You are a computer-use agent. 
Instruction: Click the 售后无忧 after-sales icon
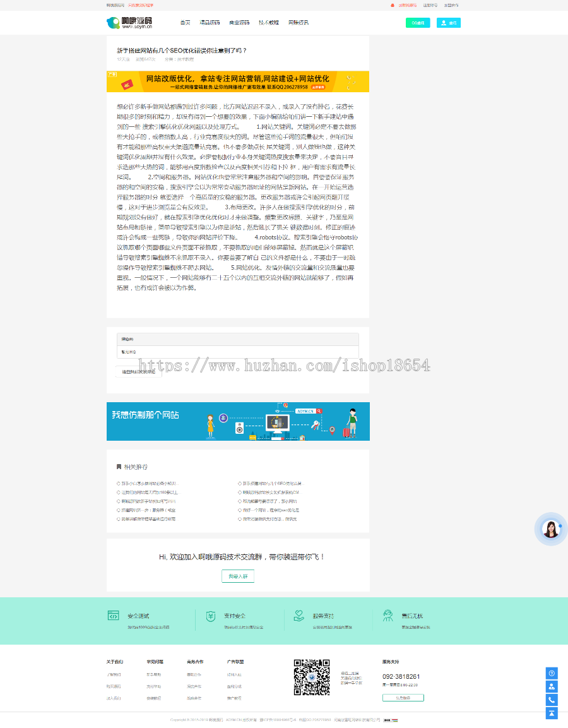(x=389, y=616)
